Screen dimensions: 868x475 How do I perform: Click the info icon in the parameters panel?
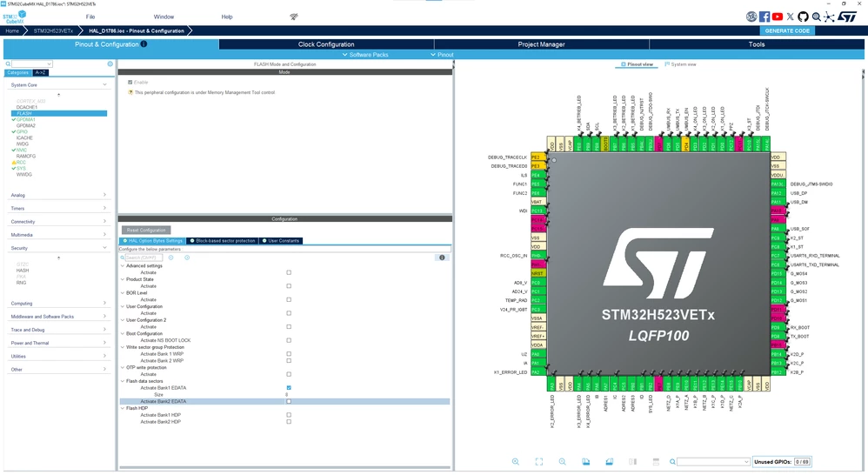[442, 258]
